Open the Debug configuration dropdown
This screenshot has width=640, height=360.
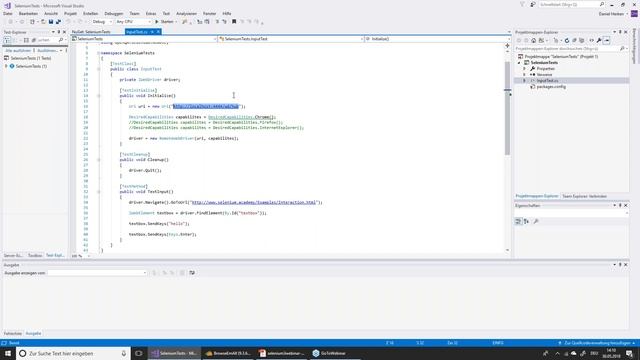pyautogui.click(x=102, y=22)
